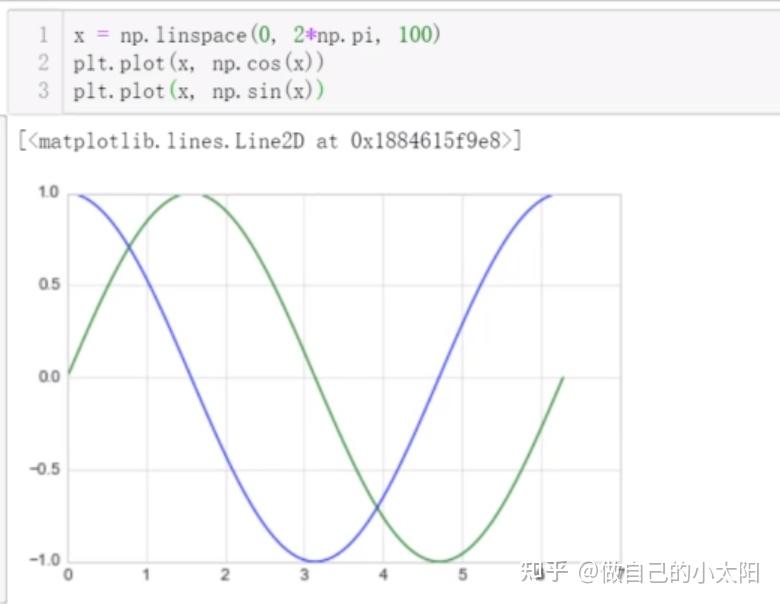The image size is (780, 604).
Task: Click the -0.5 y-axis tick label
Action: click(x=44, y=469)
